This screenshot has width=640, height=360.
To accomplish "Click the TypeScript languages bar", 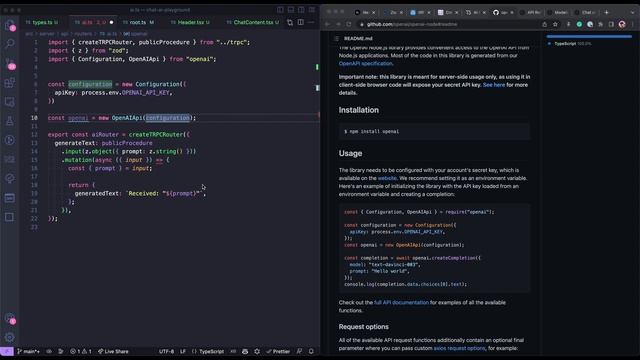I will 589,36.
